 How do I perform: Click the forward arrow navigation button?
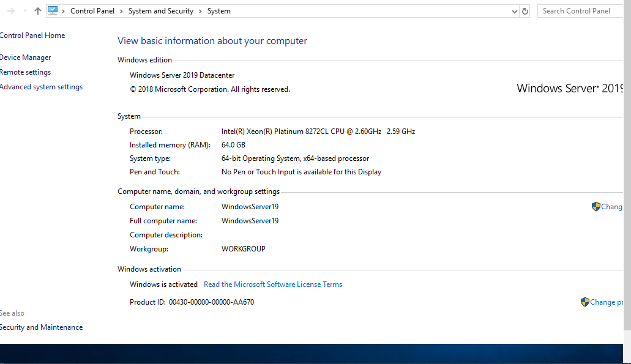11,11
